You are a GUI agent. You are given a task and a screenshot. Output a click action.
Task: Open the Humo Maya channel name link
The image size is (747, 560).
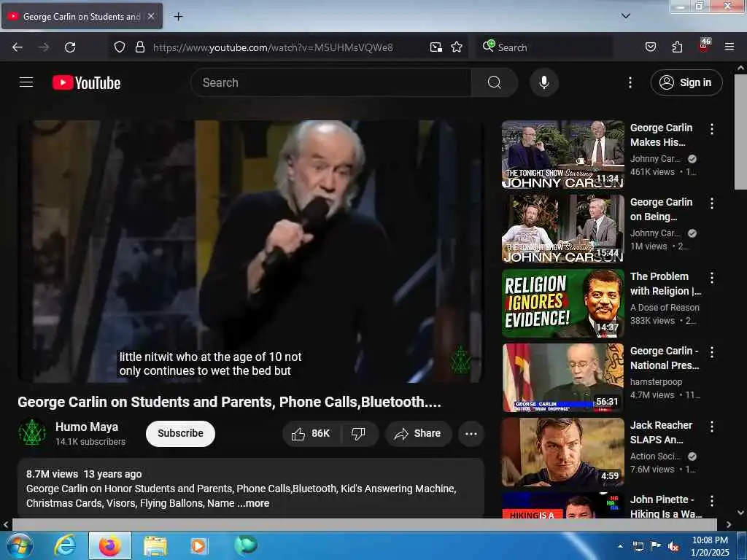click(87, 427)
